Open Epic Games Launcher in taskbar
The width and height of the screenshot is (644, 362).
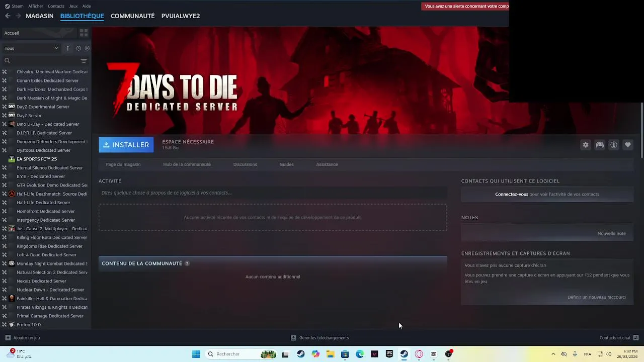(389, 354)
